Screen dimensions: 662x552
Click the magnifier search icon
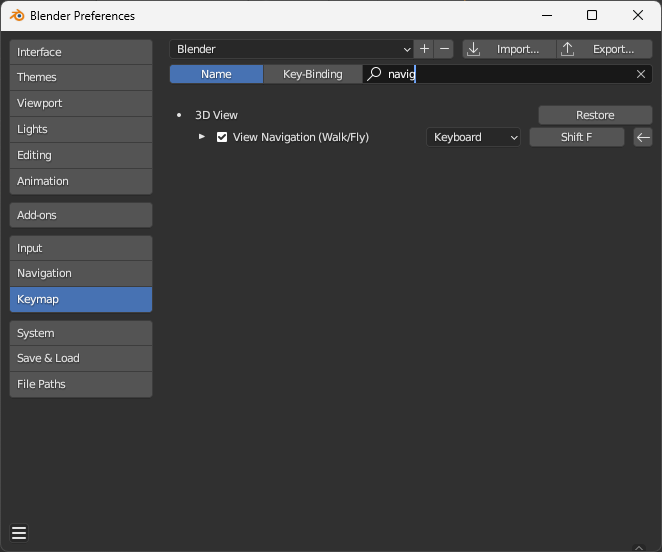(x=375, y=74)
